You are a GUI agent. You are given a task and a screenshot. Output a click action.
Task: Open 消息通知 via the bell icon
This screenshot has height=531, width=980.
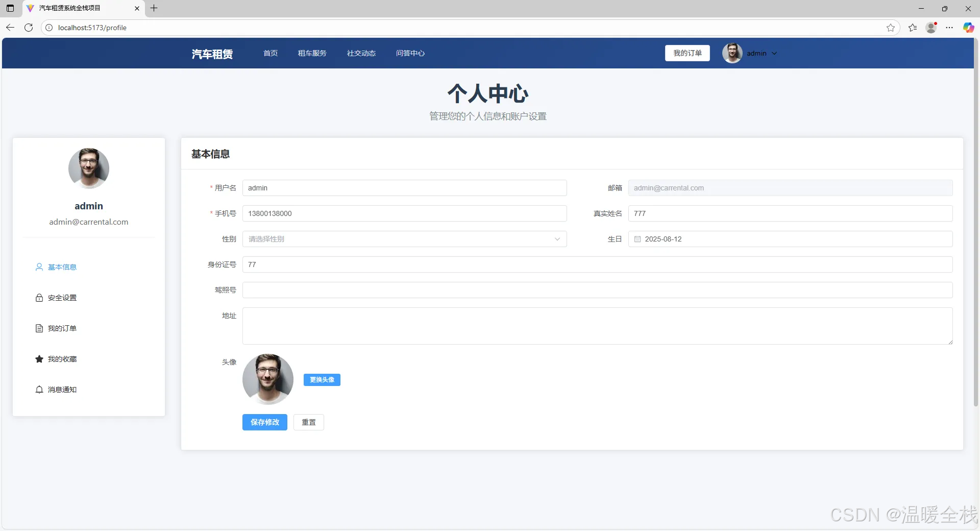[40, 390]
